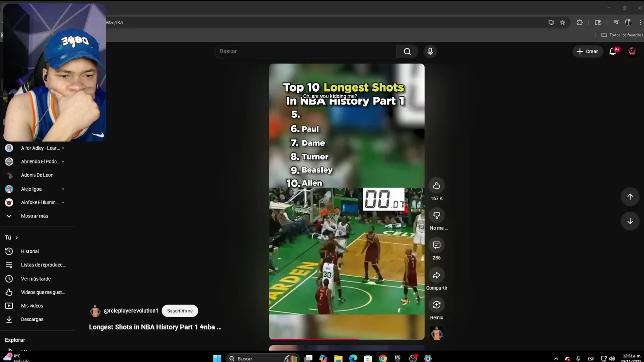Click Chrome install app icon
The height and width of the screenshot is (362, 644).
[x=551, y=22]
